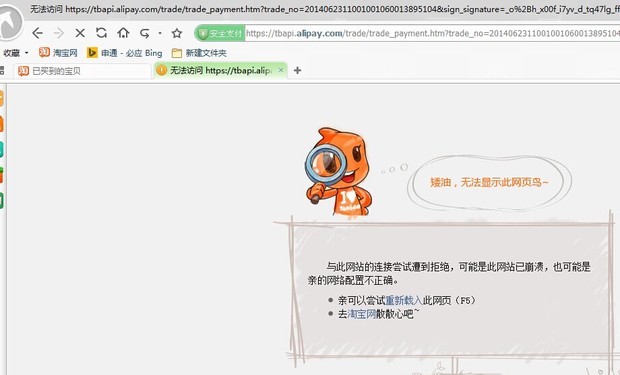Open the 申通 - 必应 Bing bookmark
The height and width of the screenshot is (375, 620).
tap(125, 53)
